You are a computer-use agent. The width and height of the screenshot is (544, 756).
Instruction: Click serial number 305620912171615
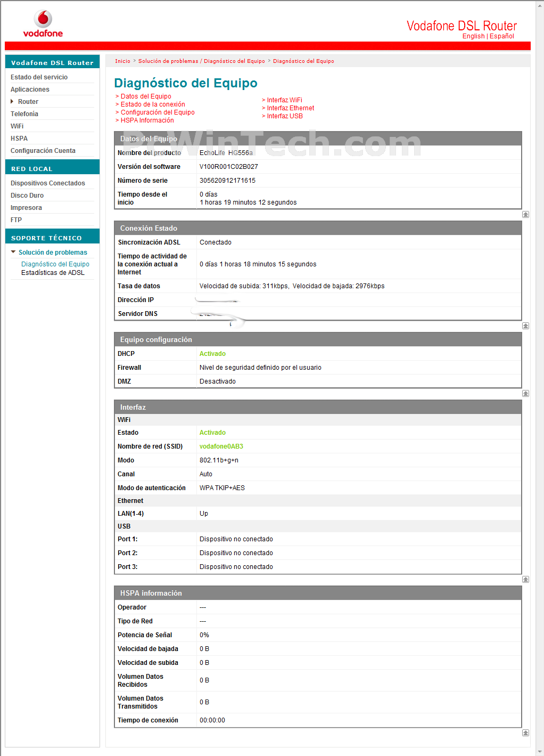click(x=227, y=181)
